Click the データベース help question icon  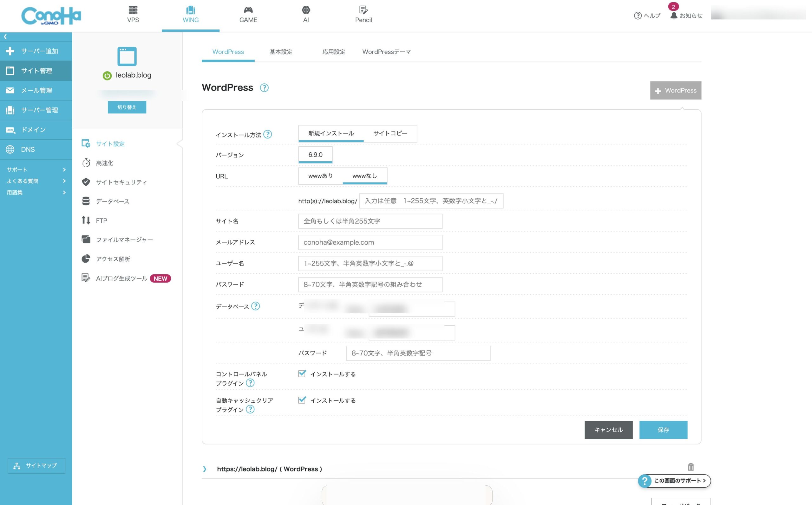[255, 306]
